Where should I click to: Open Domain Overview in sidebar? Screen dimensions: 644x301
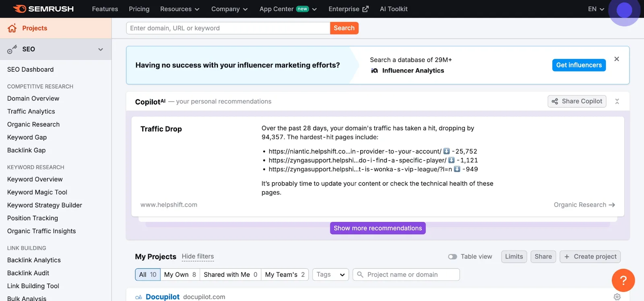click(33, 98)
